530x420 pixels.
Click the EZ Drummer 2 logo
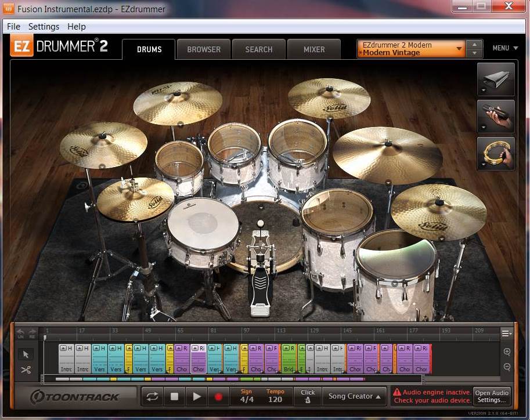pos(59,46)
